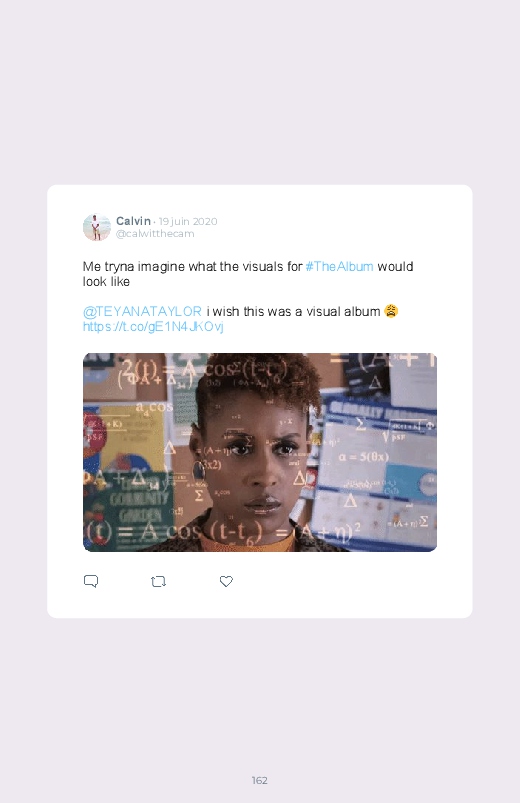Open the @TEYANATAYLOR mention

(x=142, y=311)
